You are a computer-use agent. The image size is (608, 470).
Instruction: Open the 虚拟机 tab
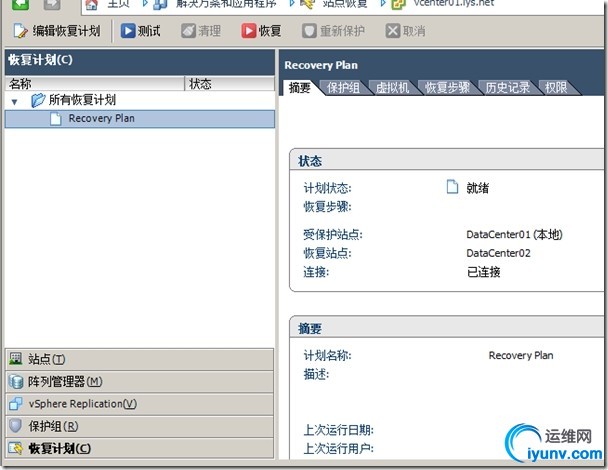tap(392, 88)
